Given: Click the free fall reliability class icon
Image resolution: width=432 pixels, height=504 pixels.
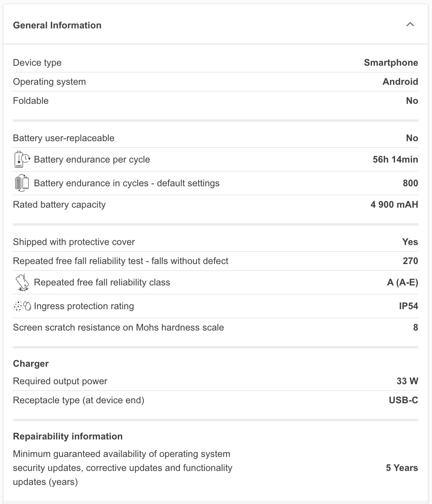Looking at the screenshot, I should tap(22, 282).
